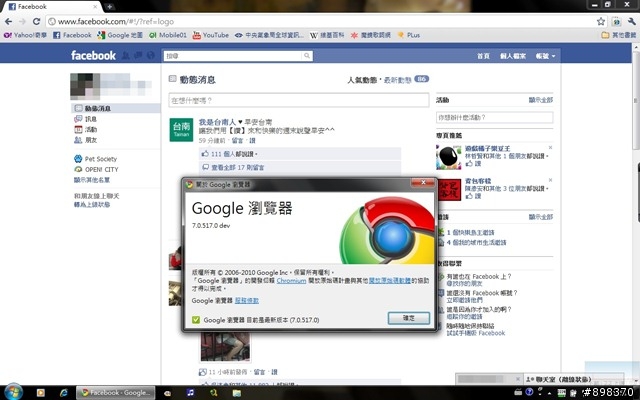
Task: Click the Chromium link in about dialog
Action: pyautogui.click(x=291, y=281)
